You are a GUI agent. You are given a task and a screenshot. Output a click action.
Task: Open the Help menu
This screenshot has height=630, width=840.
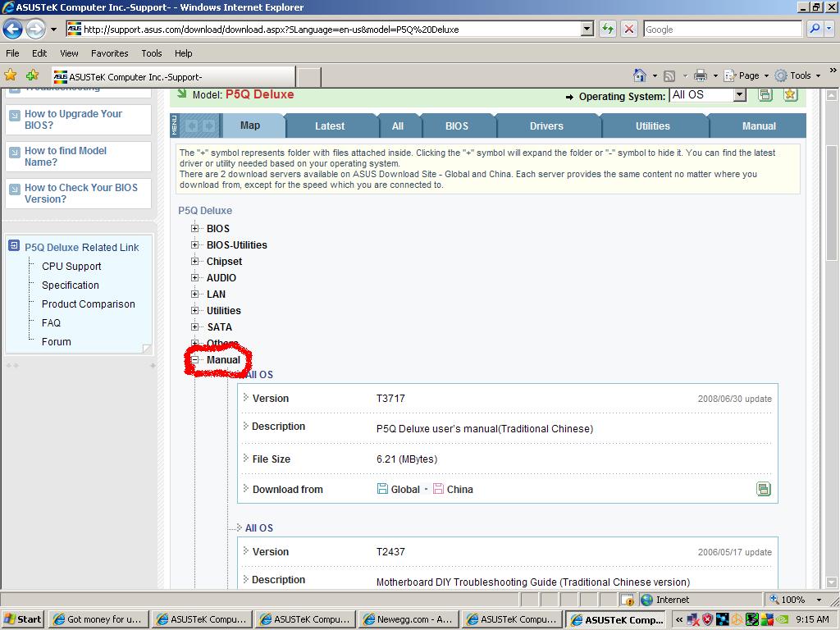click(183, 53)
